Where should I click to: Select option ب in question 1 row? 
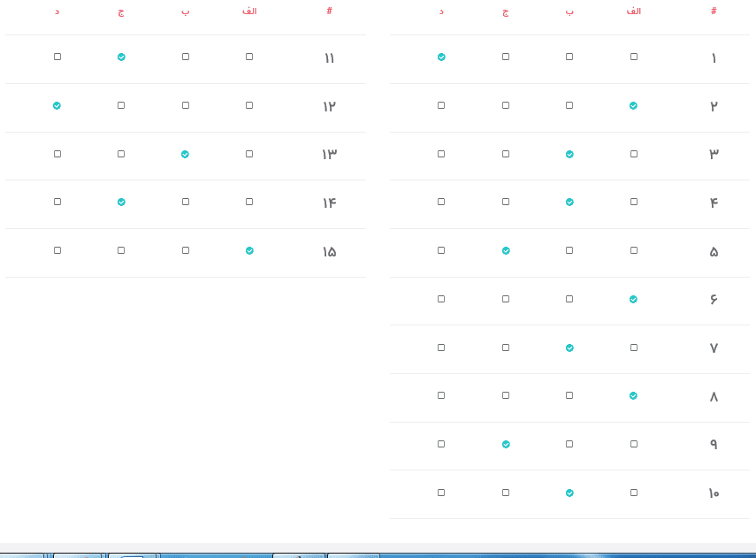pos(569,57)
